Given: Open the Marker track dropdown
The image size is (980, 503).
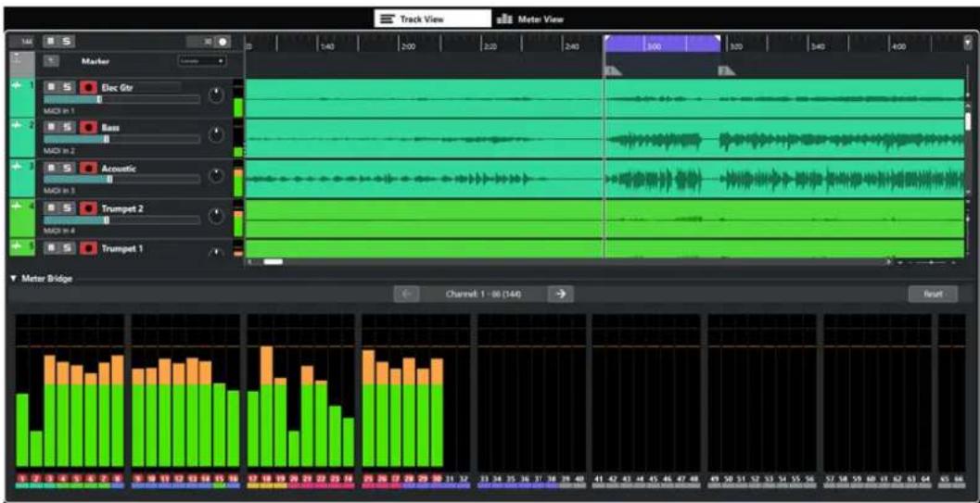Looking at the screenshot, I should pos(201,61).
